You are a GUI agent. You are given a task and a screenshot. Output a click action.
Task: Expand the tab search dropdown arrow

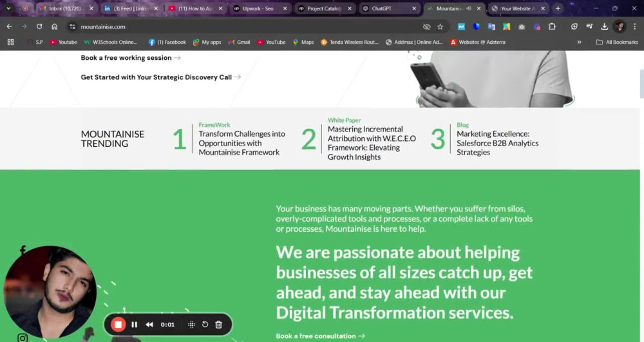coord(8,8)
